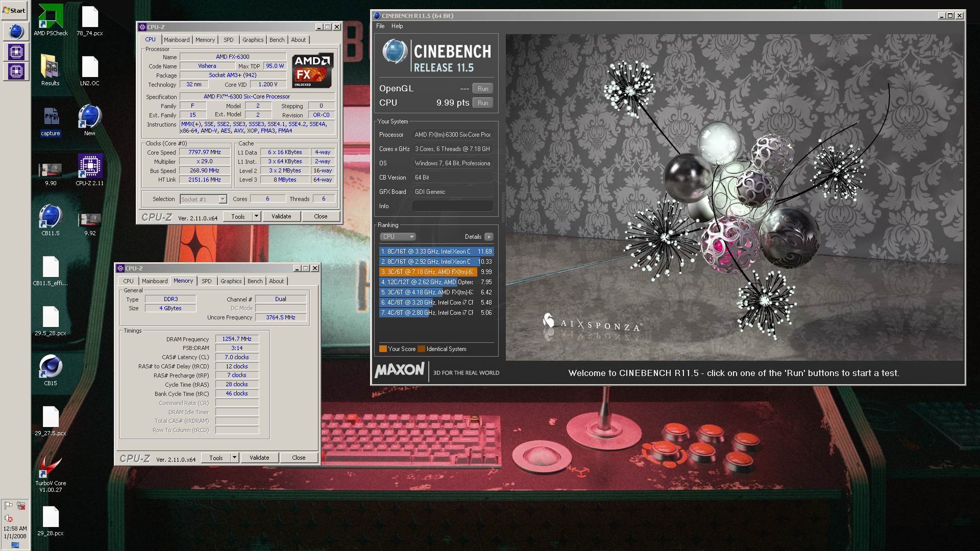
Task: Open Tools dropdown arrow in upper CPU-Z
Action: pyautogui.click(x=257, y=216)
